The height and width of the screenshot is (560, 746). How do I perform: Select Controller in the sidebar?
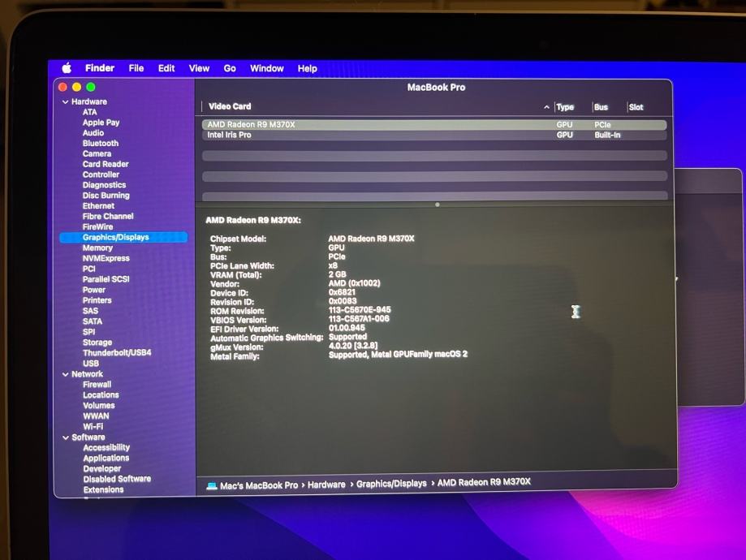(101, 174)
